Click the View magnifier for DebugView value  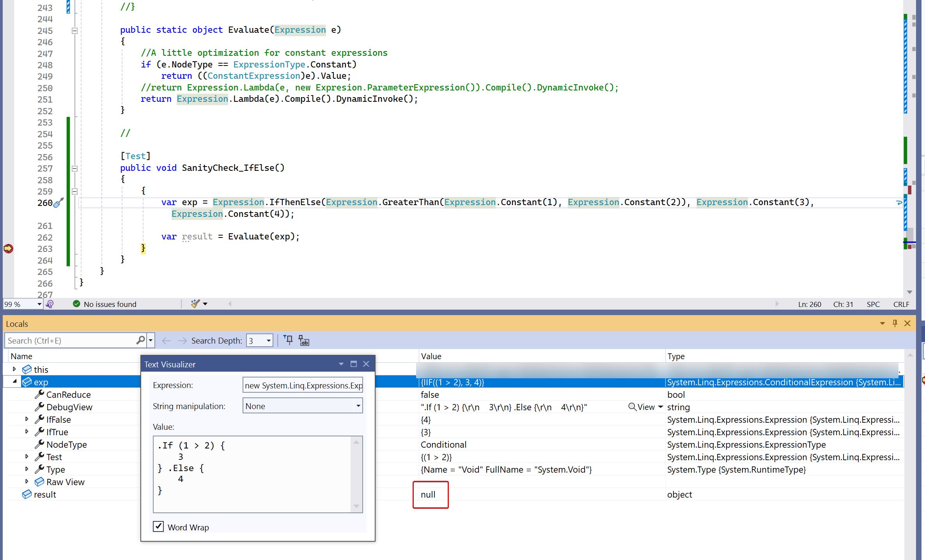[632, 407]
